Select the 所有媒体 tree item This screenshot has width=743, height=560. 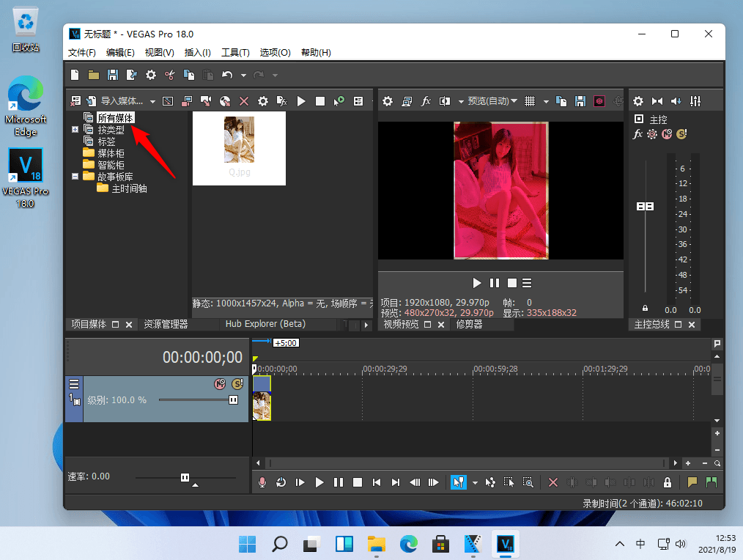(116, 117)
